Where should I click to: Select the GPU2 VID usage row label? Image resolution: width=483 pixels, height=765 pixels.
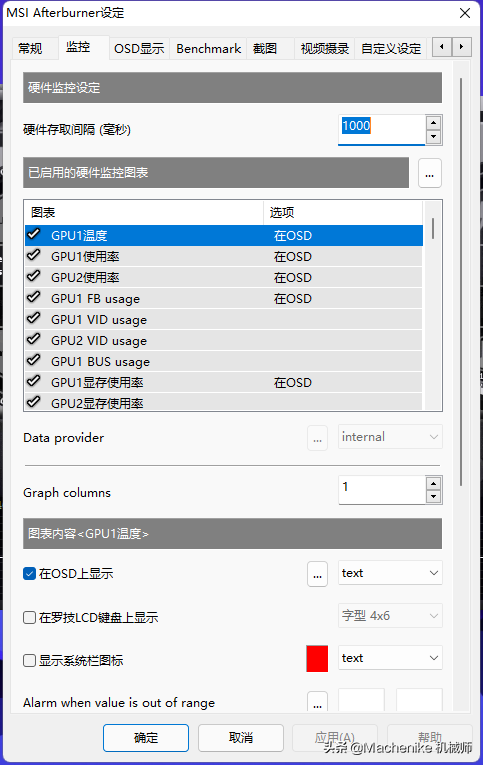click(x=99, y=341)
